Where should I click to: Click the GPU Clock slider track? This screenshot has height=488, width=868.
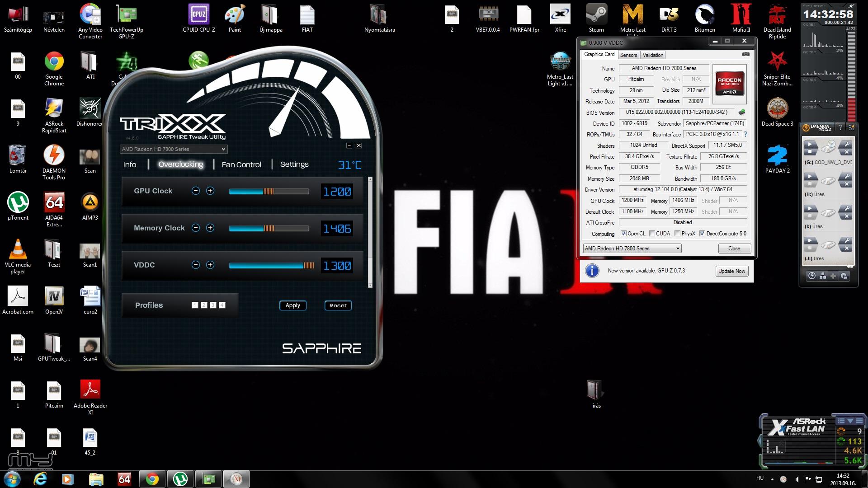point(269,192)
